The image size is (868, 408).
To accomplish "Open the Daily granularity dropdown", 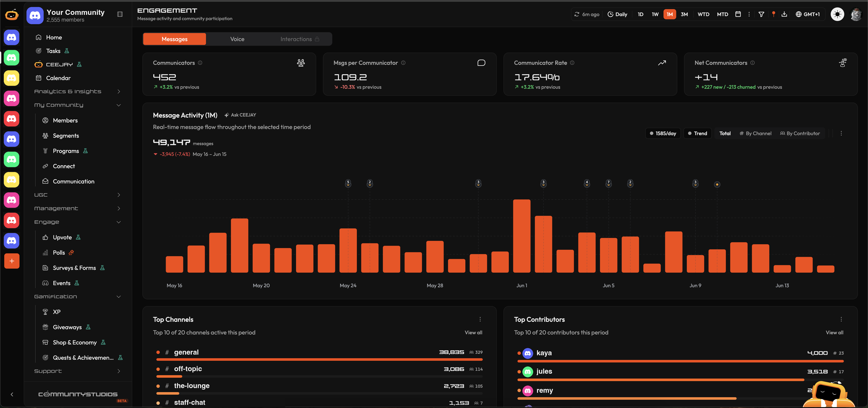I will point(617,14).
